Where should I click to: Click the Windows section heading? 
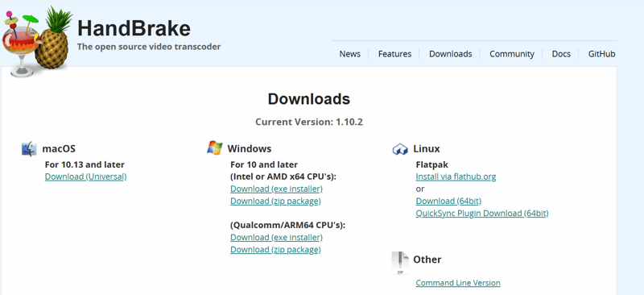coord(250,148)
